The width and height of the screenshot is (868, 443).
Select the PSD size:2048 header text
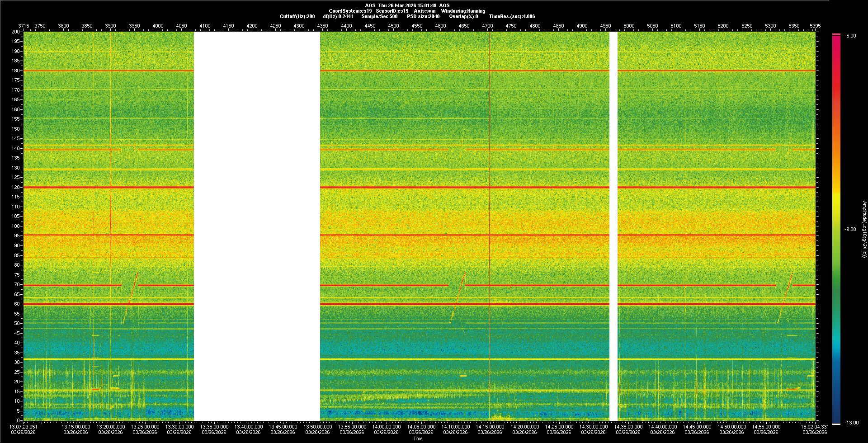point(423,16)
